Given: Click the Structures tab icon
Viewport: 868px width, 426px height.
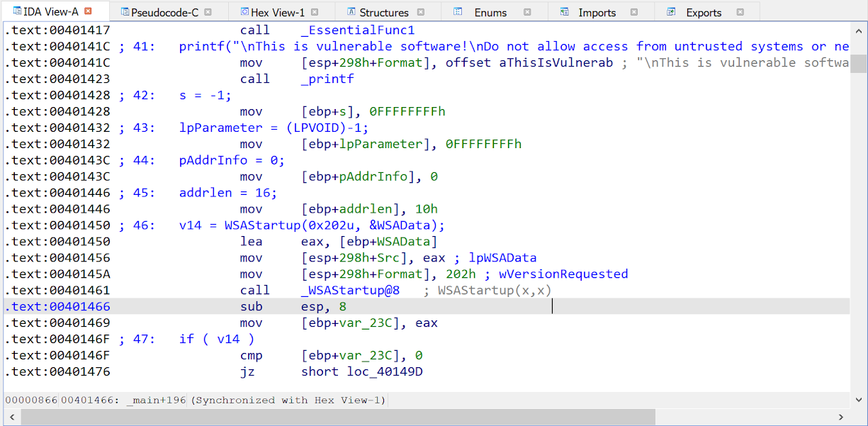Looking at the screenshot, I should [x=351, y=12].
